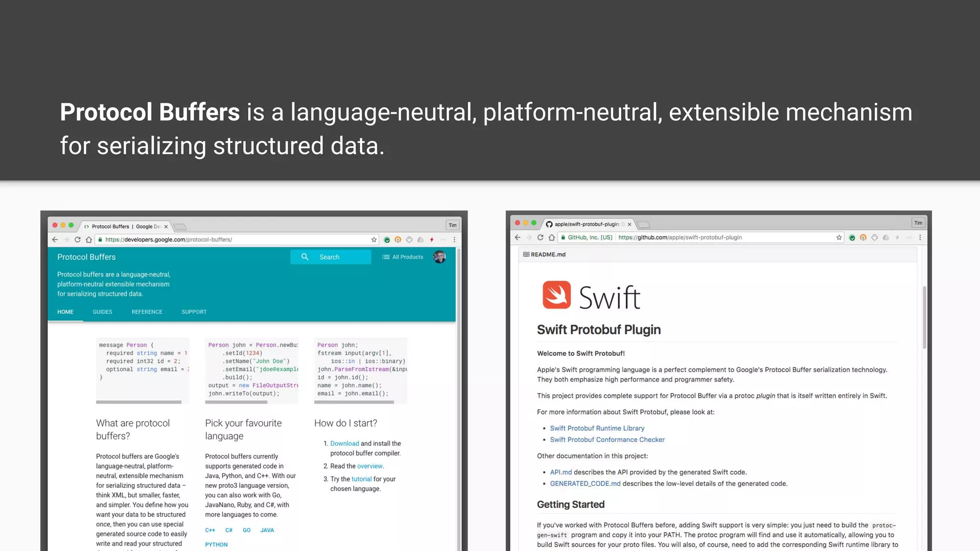Reload the github.com swift-protobuf-plugin page

[x=540, y=237]
